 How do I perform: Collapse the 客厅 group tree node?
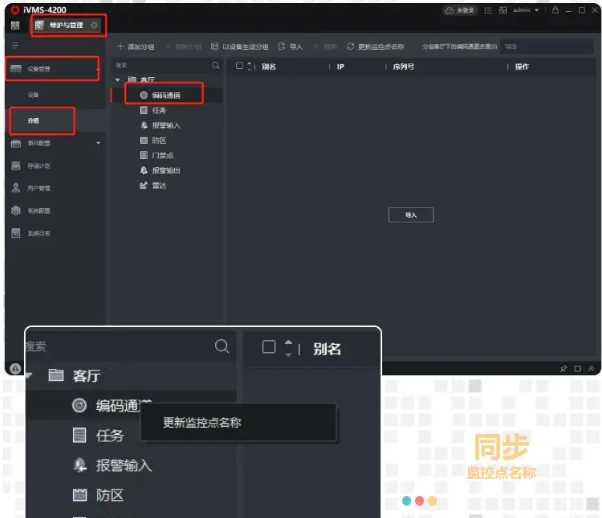click(x=118, y=79)
